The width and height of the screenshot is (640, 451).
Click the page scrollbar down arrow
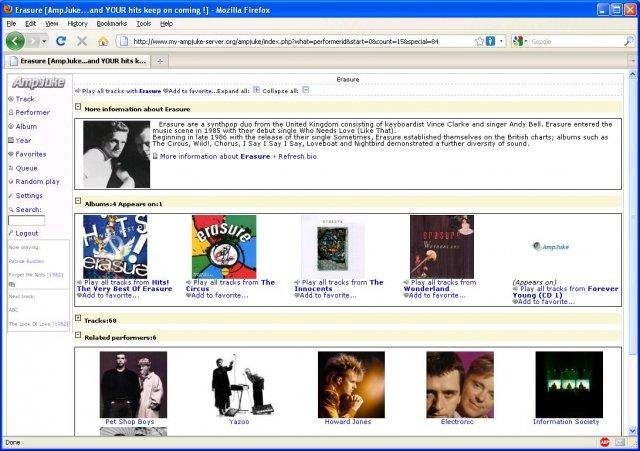632,431
